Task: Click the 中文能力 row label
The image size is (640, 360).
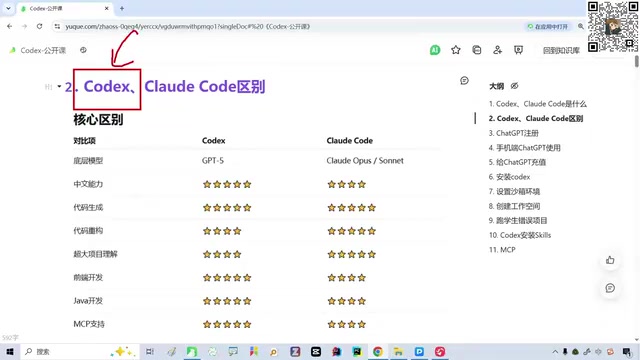Action: [88, 184]
